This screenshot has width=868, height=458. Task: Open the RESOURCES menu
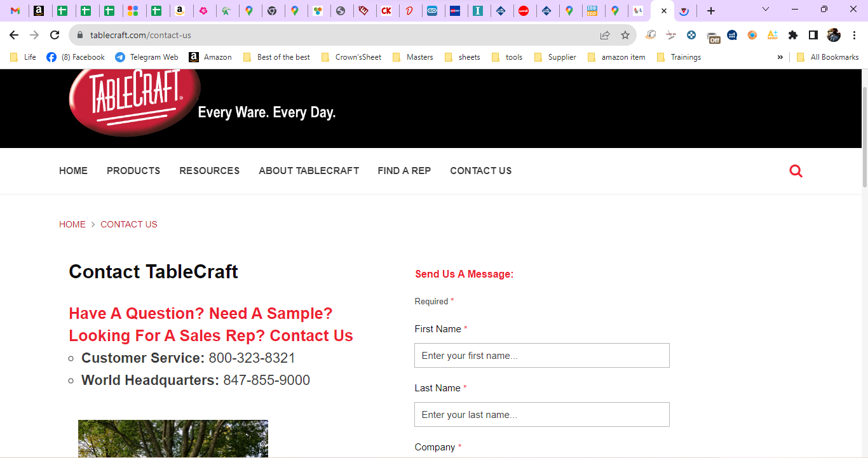point(210,171)
